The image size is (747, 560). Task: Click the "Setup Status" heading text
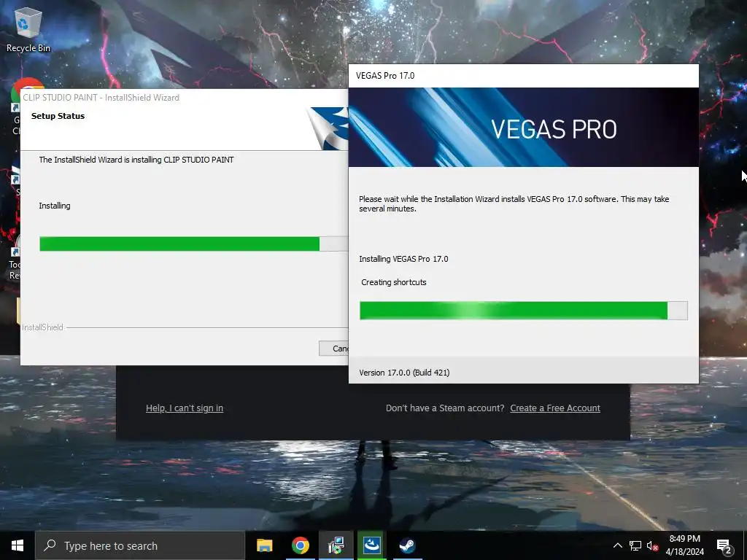click(58, 116)
